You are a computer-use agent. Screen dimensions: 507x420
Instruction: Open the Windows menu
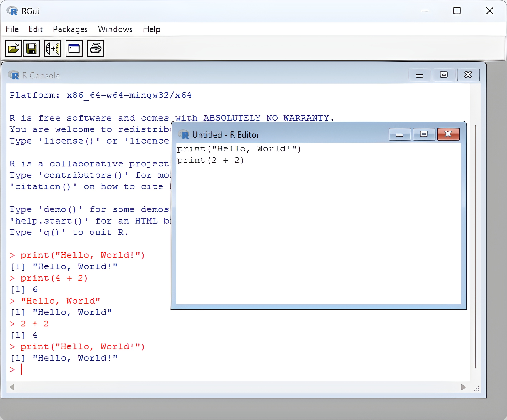pos(115,29)
